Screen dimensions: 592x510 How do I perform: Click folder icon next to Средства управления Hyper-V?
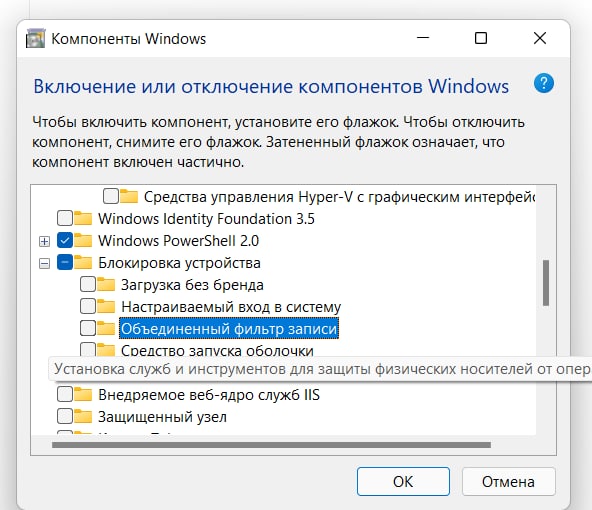pos(129,196)
